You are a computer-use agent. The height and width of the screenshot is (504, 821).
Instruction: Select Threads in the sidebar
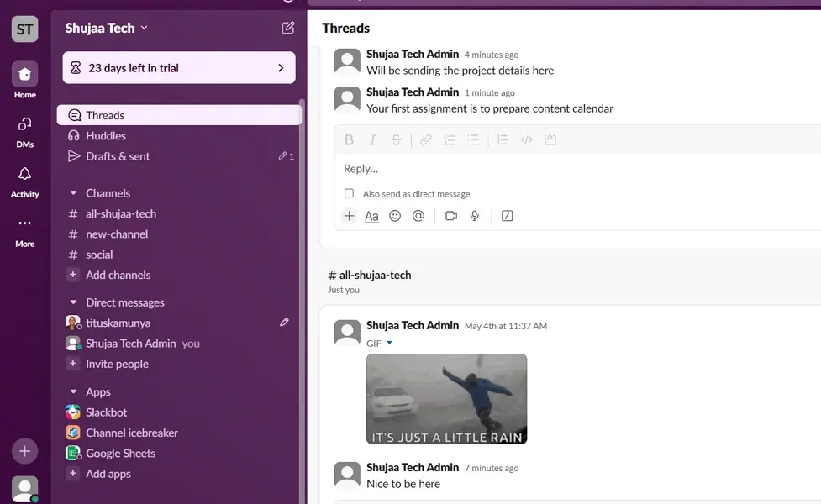click(x=179, y=115)
